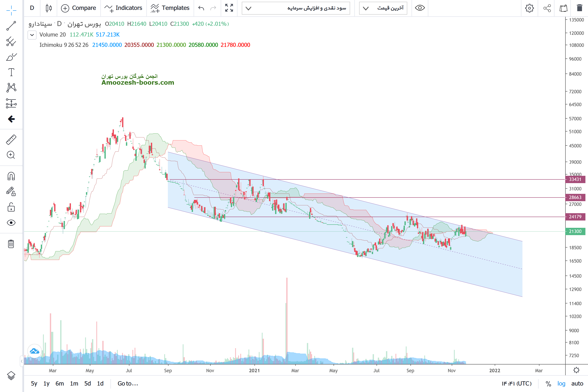The height and width of the screenshot is (392, 588).
Task: Select the trend line drawing tool
Action: pyautogui.click(x=11, y=26)
